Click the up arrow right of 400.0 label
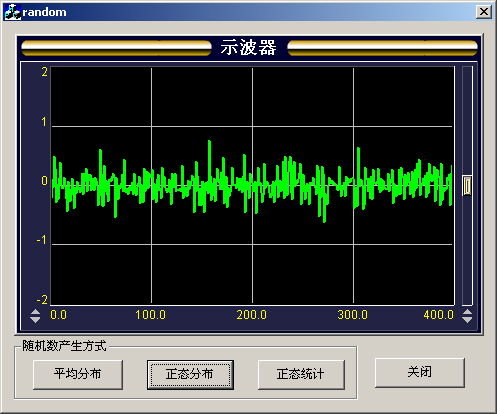The image size is (497, 414). (467, 312)
